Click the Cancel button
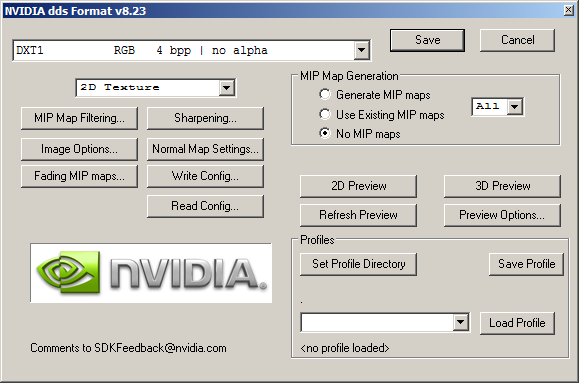579x383 pixels. [x=517, y=40]
